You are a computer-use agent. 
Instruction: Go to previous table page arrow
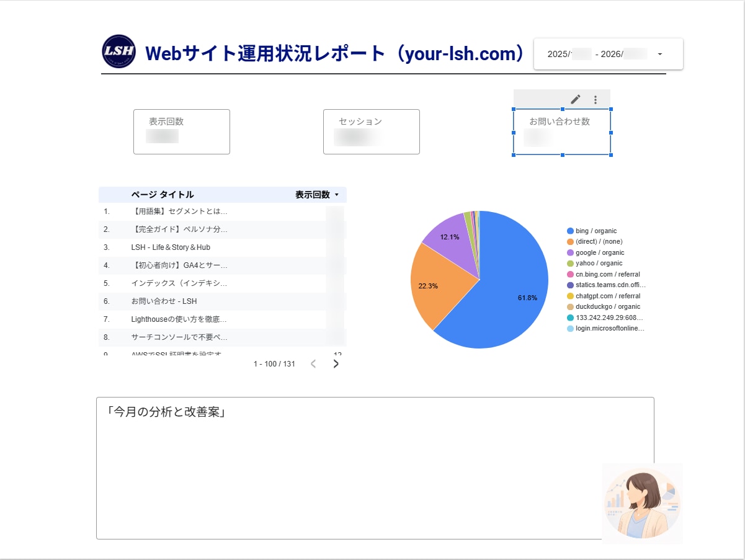pos(313,364)
